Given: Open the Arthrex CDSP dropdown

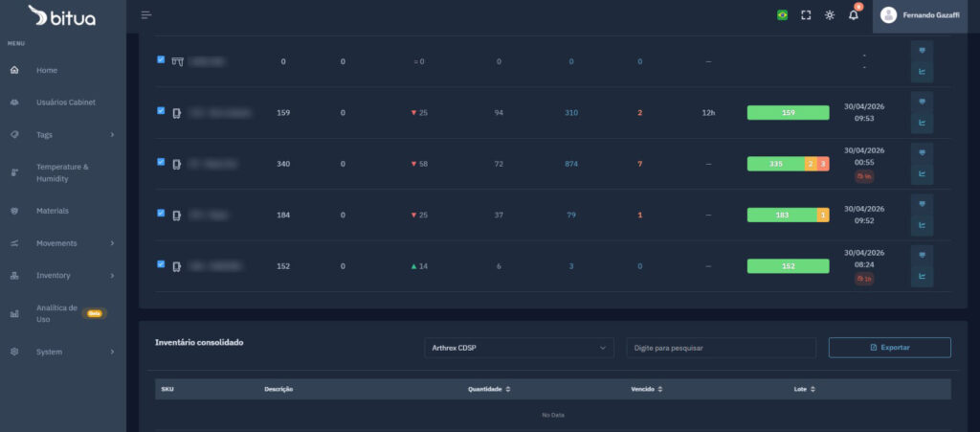Looking at the screenshot, I should [519, 348].
